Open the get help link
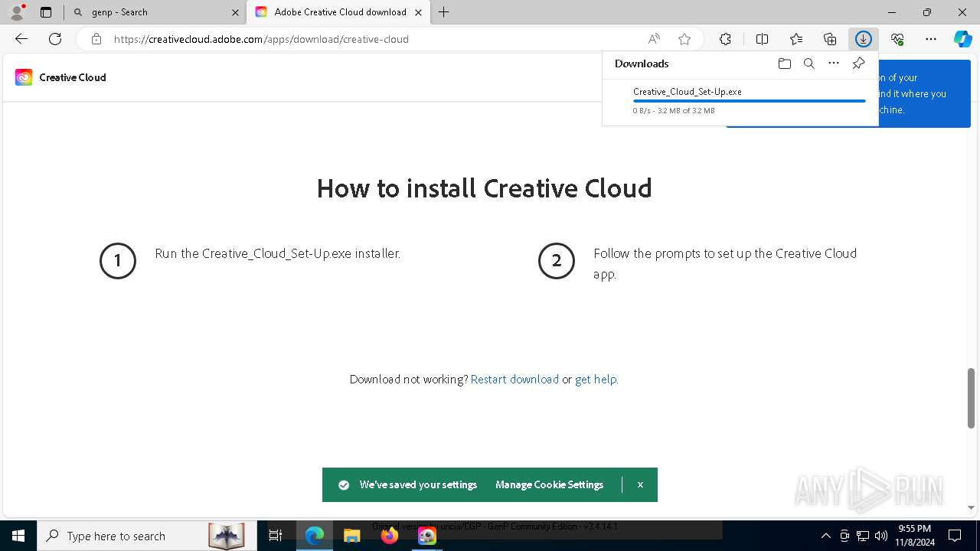The width and height of the screenshot is (980, 551). (596, 380)
